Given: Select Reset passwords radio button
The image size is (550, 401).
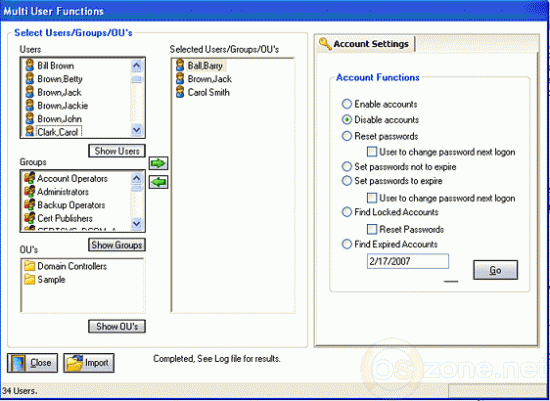Looking at the screenshot, I should tap(347, 136).
